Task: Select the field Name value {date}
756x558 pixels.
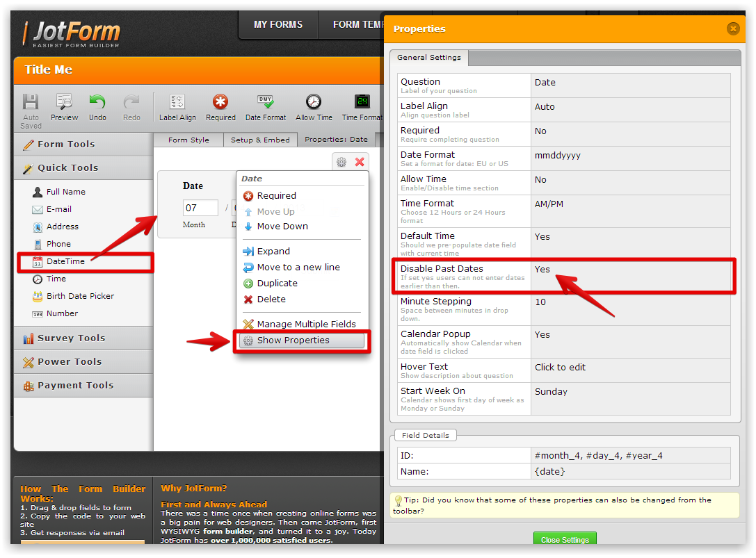Action: [630, 471]
